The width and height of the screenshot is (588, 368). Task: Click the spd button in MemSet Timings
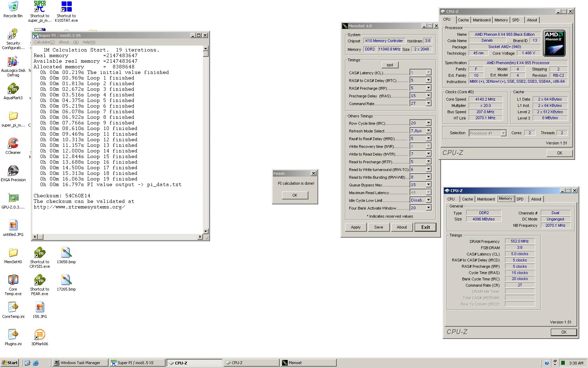390,65
